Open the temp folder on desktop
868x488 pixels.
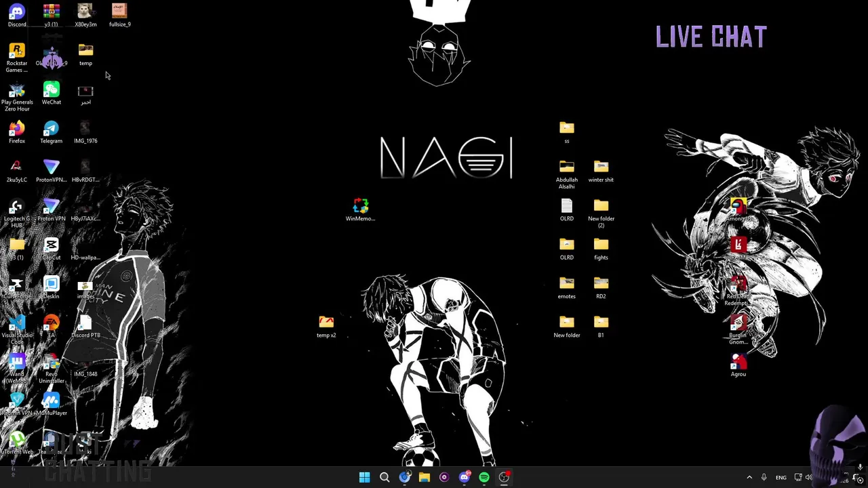[x=85, y=55]
